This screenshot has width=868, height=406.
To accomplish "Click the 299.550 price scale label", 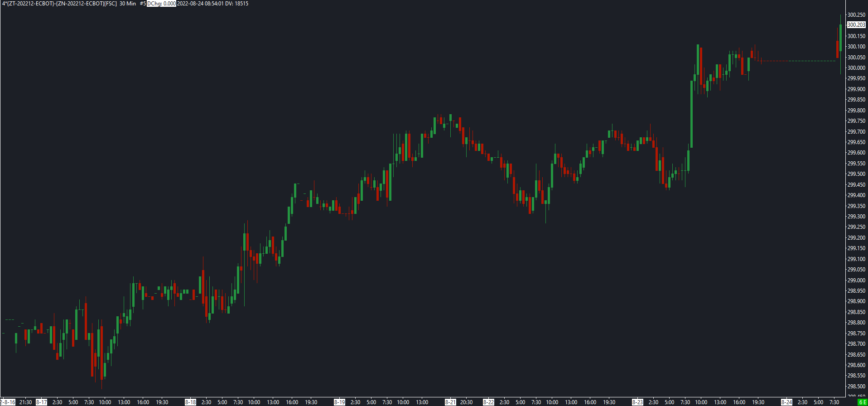I will [x=856, y=164].
